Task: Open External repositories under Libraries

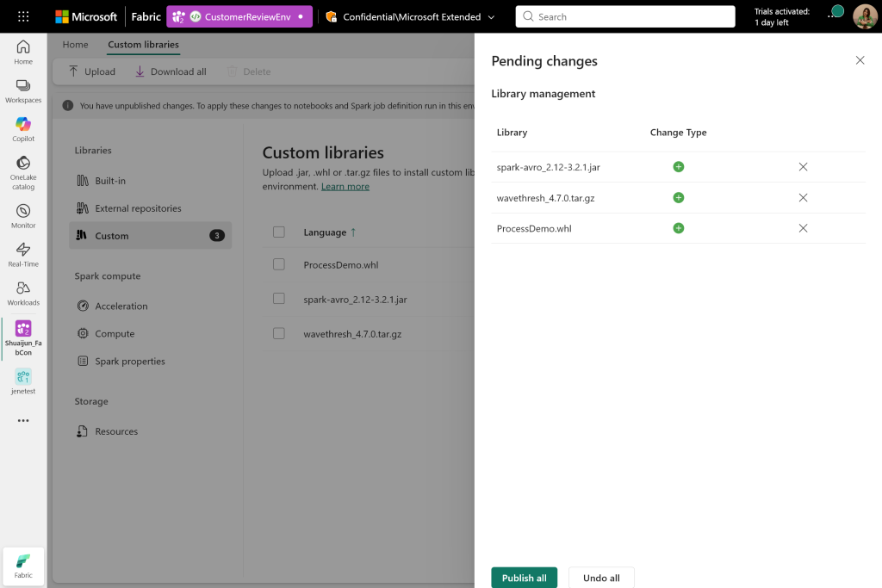Action: (x=138, y=207)
